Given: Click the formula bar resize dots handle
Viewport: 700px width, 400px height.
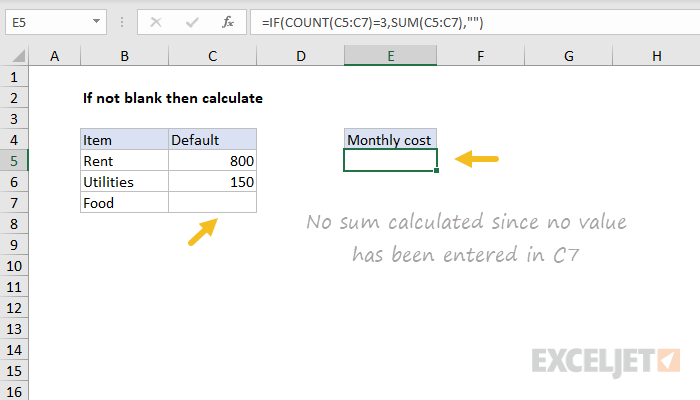Looking at the screenshot, I should [122, 22].
